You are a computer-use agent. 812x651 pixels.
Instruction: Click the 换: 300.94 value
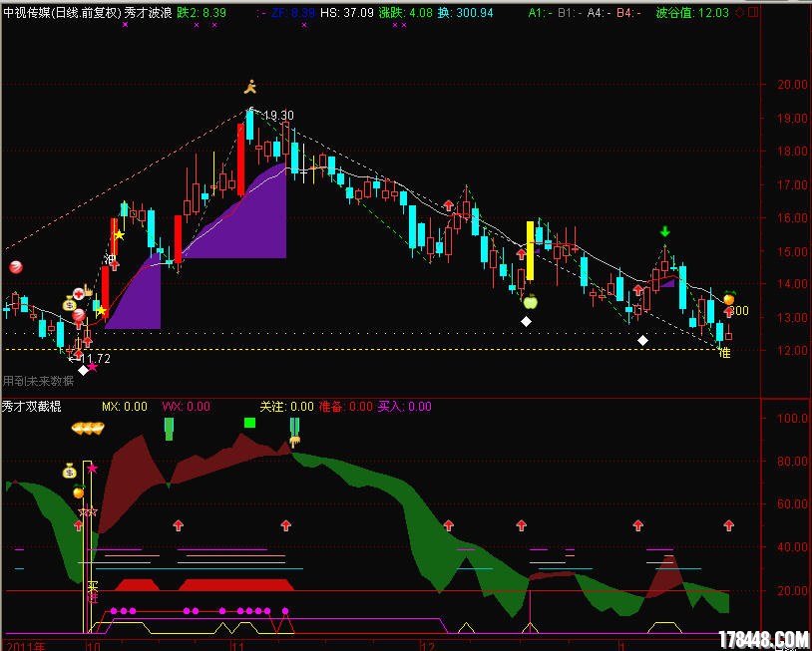tap(465, 12)
